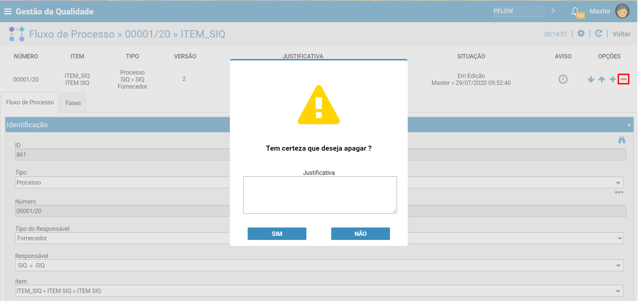The width and height of the screenshot is (644, 303).
Task: Open notifications bell icon
Action: click(x=575, y=11)
